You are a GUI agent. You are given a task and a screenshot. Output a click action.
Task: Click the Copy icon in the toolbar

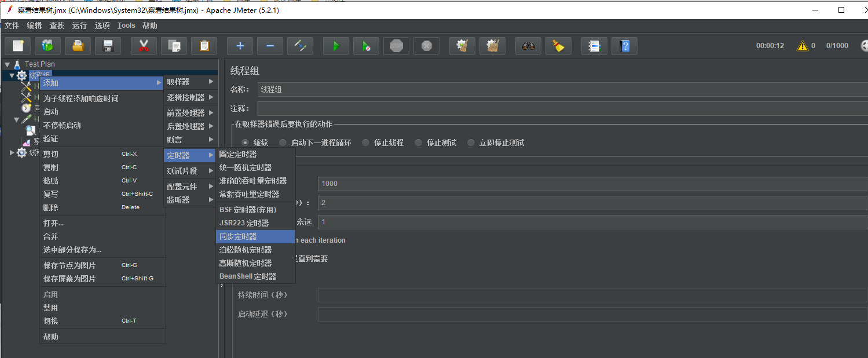(x=174, y=46)
